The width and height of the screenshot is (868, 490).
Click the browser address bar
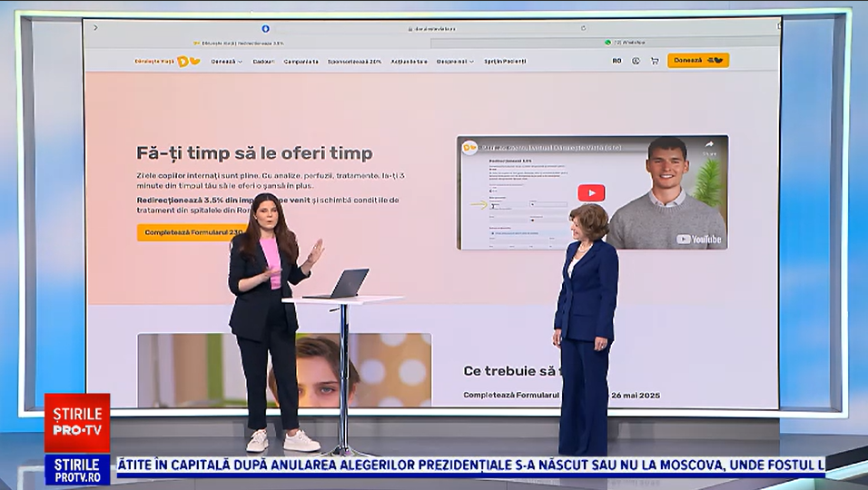(x=430, y=28)
